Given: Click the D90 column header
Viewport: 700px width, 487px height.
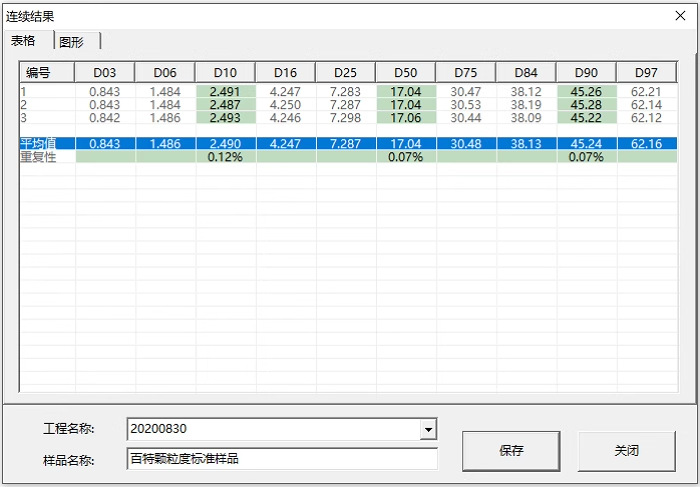Looking at the screenshot, I should 586,72.
